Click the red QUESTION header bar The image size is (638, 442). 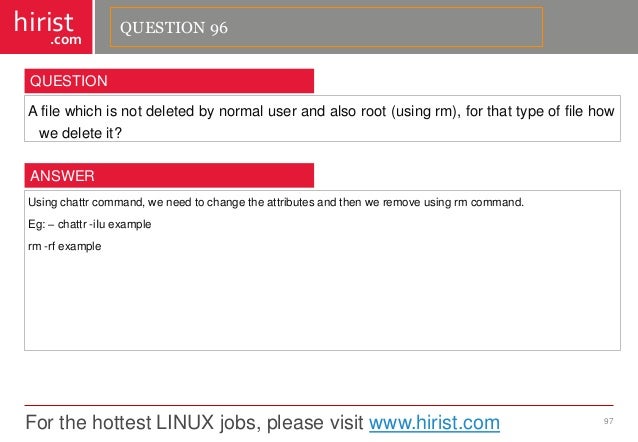tap(169, 81)
